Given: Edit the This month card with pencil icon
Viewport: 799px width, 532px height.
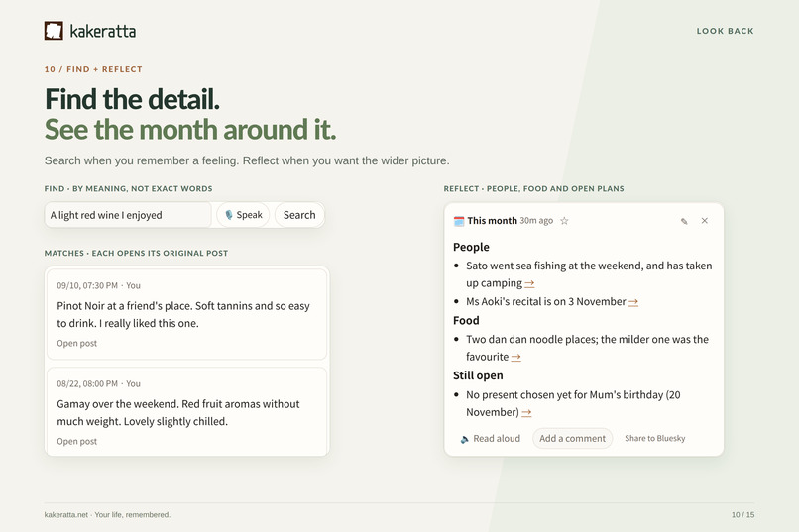Looking at the screenshot, I should pyautogui.click(x=684, y=221).
